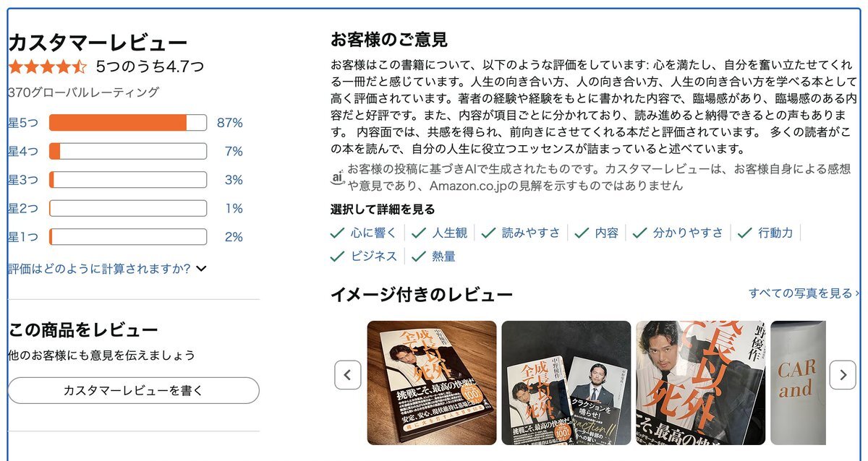Select the 熱量 aspect tag
Image resolution: width=868 pixels, height=461 pixels.
434,256
